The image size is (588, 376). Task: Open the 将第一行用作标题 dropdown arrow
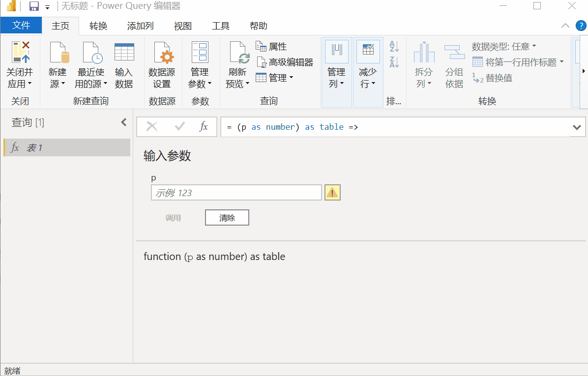[561, 61]
